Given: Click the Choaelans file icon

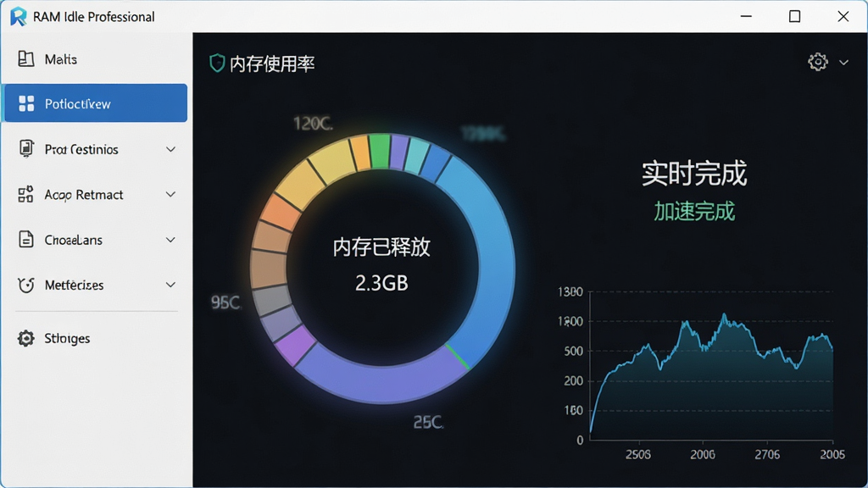Looking at the screenshot, I should [26, 239].
